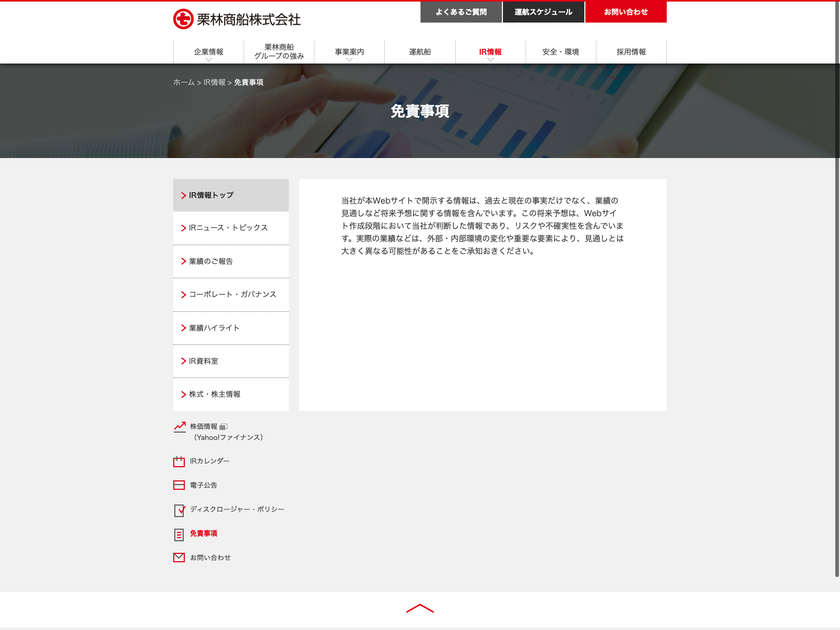Click the card icon next to 電子公告
Image resolution: width=840 pixels, height=630 pixels.
tap(179, 485)
